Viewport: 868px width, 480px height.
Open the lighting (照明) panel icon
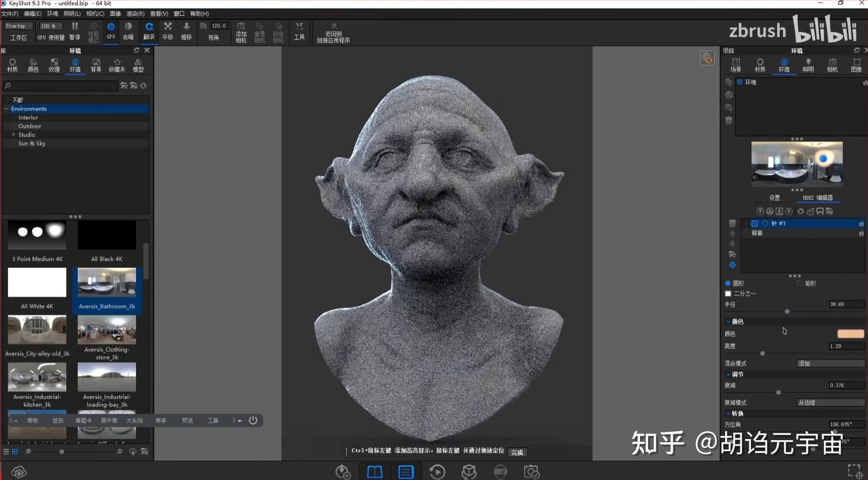[x=808, y=64]
